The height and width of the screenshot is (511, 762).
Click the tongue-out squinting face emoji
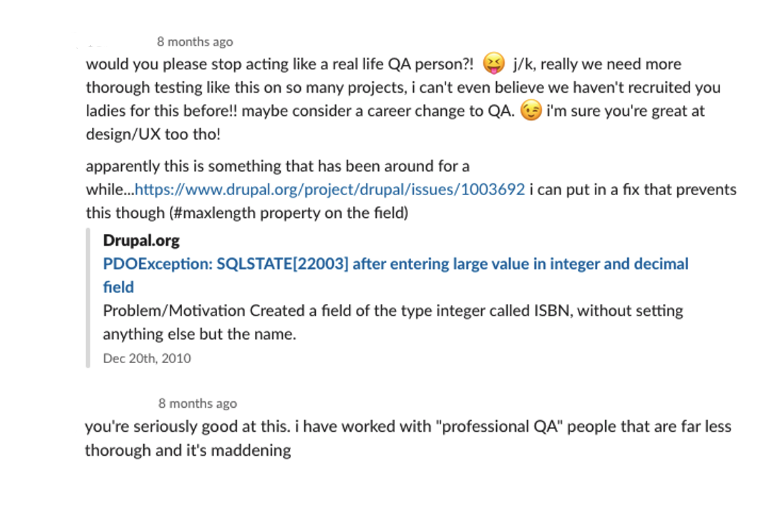point(493,63)
